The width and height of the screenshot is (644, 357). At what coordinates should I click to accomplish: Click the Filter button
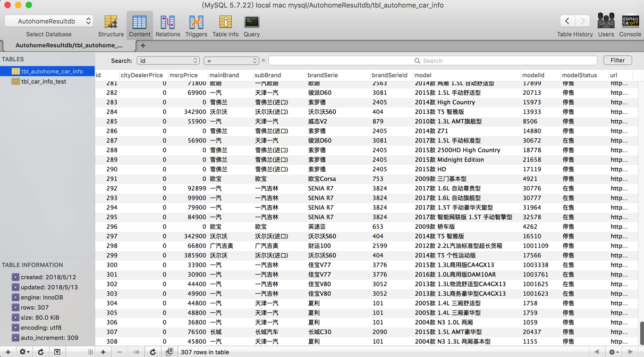pyautogui.click(x=617, y=61)
